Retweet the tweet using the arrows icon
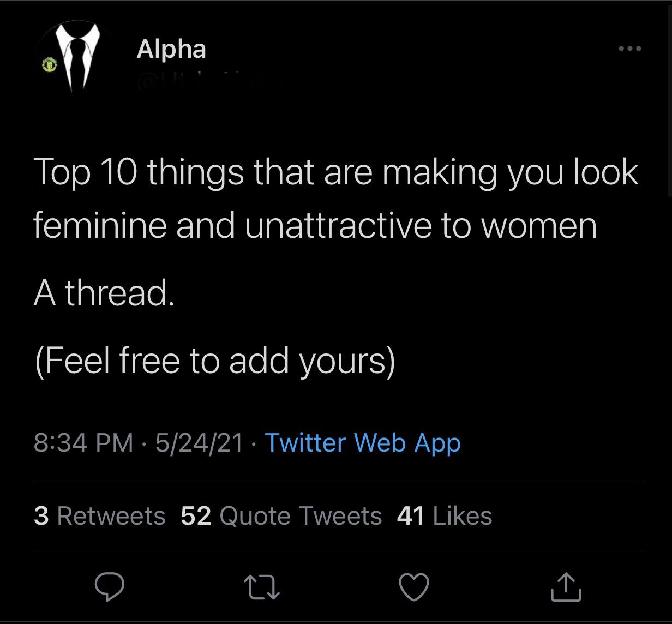The image size is (672, 624). [x=262, y=587]
